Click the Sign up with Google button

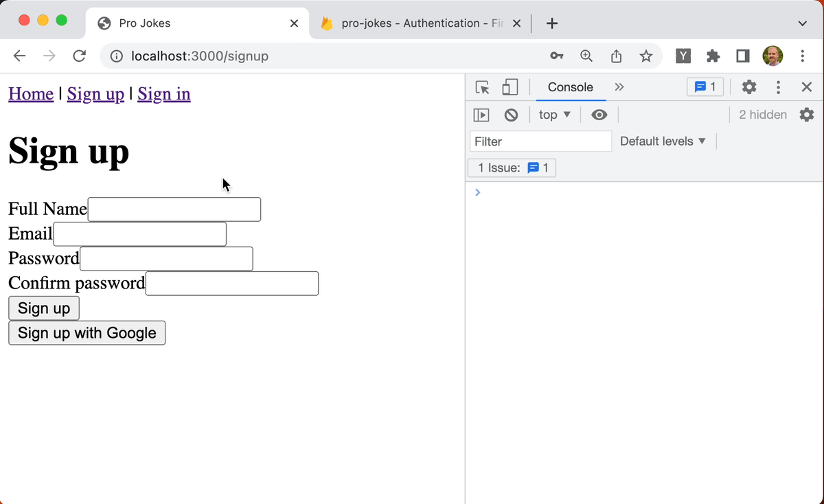click(87, 333)
